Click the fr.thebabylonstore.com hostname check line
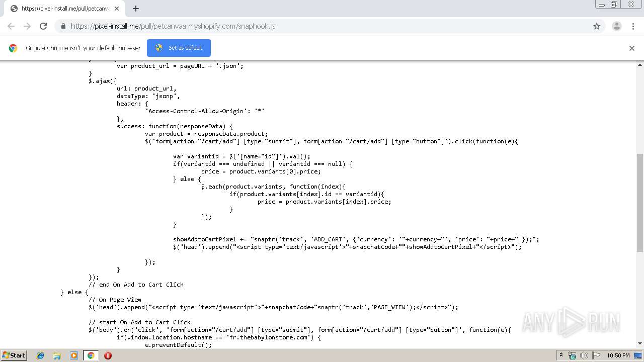The image size is (644, 362). pyautogui.click(x=218, y=337)
